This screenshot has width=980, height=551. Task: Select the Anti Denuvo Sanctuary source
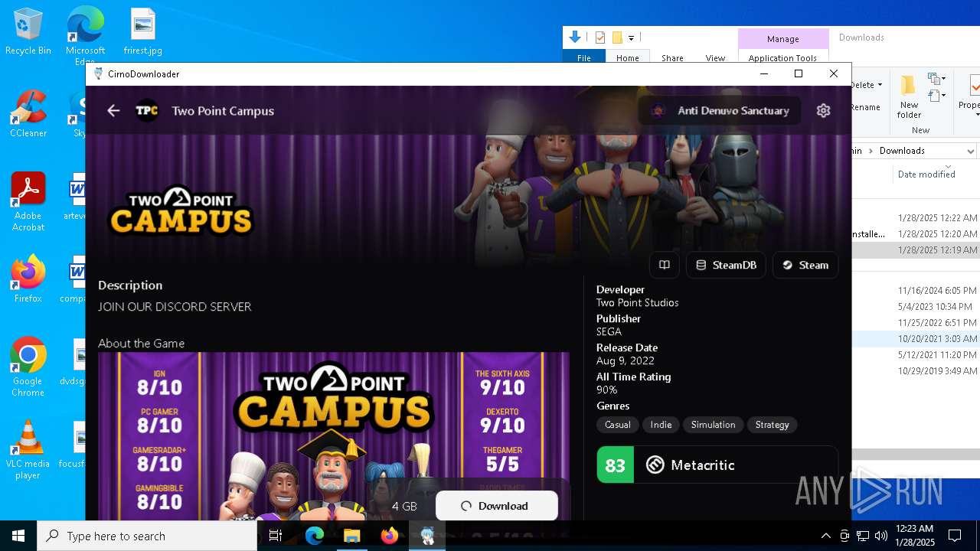pos(720,111)
